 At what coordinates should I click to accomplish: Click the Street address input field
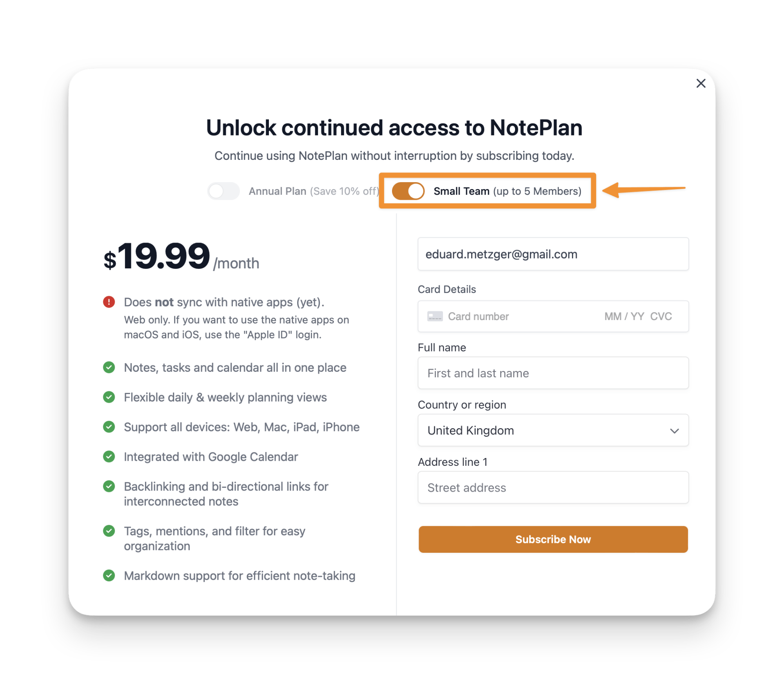point(553,488)
